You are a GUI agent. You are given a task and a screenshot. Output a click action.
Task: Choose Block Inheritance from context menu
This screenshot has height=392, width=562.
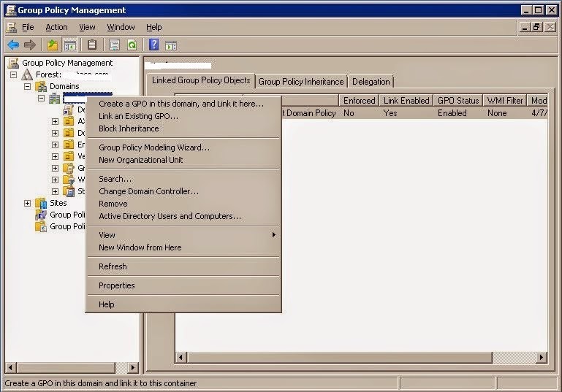pyautogui.click(x=183, y=128)
